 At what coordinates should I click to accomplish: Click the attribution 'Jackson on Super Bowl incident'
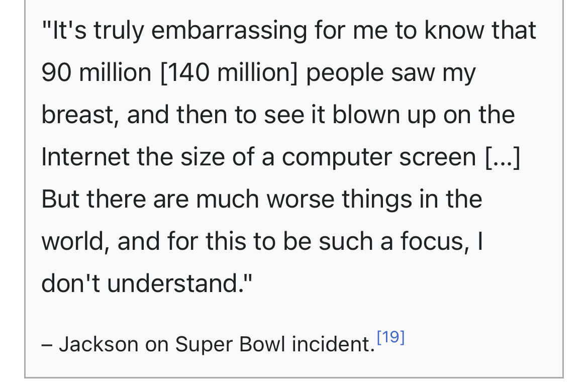point(217,344)
